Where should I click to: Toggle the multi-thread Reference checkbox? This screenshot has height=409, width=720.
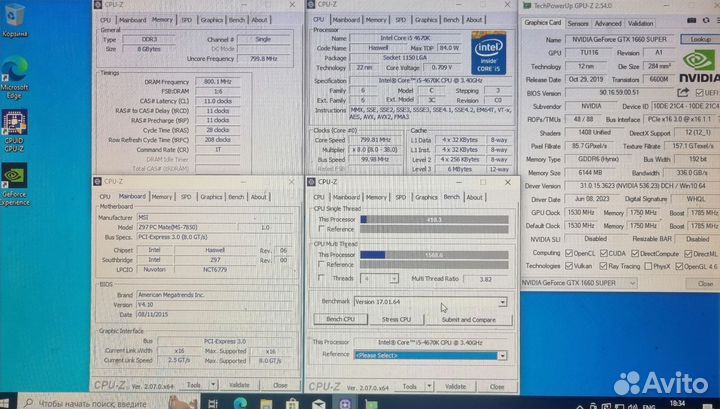(321, 264)
